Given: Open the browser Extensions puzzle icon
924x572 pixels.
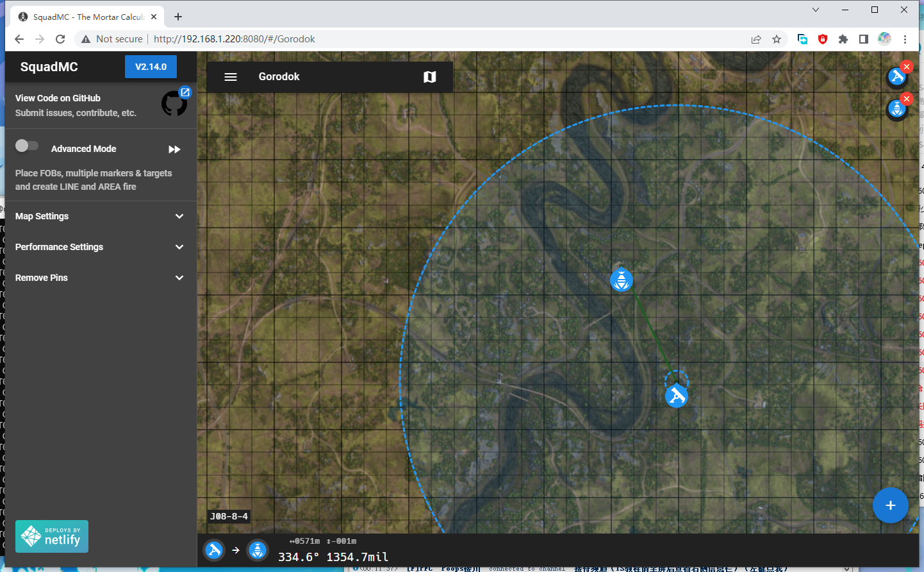Looking at the screenshot, I should [x=843, y=39].
